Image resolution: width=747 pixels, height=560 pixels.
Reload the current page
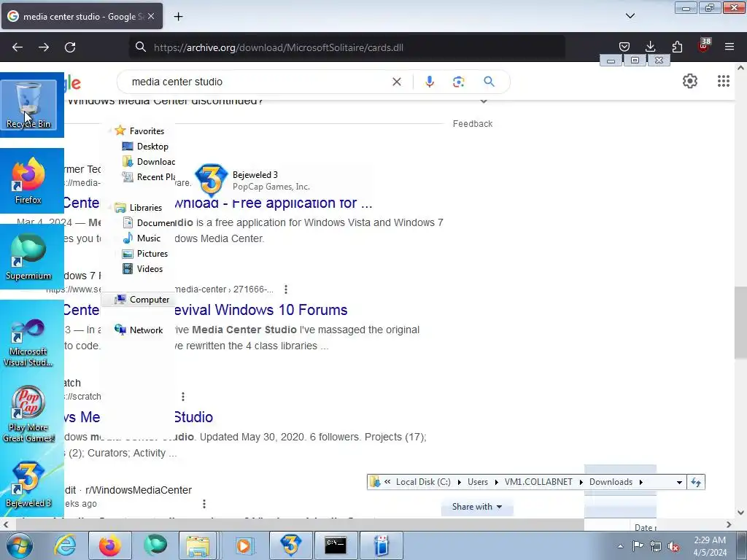(70, 47)
